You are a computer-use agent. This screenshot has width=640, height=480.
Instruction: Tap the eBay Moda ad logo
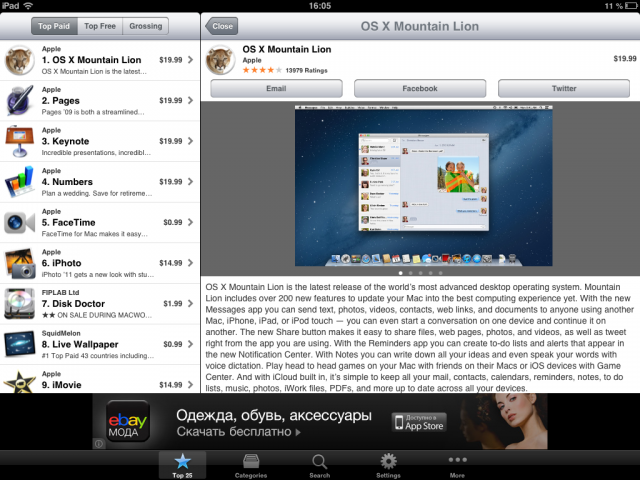point(128,421)
